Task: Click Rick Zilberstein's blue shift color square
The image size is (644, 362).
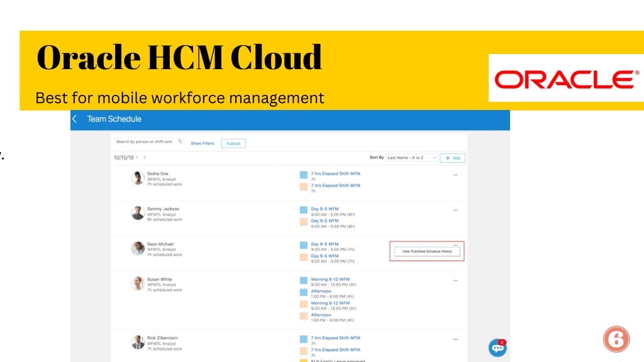Action: [x=304, y=339]
